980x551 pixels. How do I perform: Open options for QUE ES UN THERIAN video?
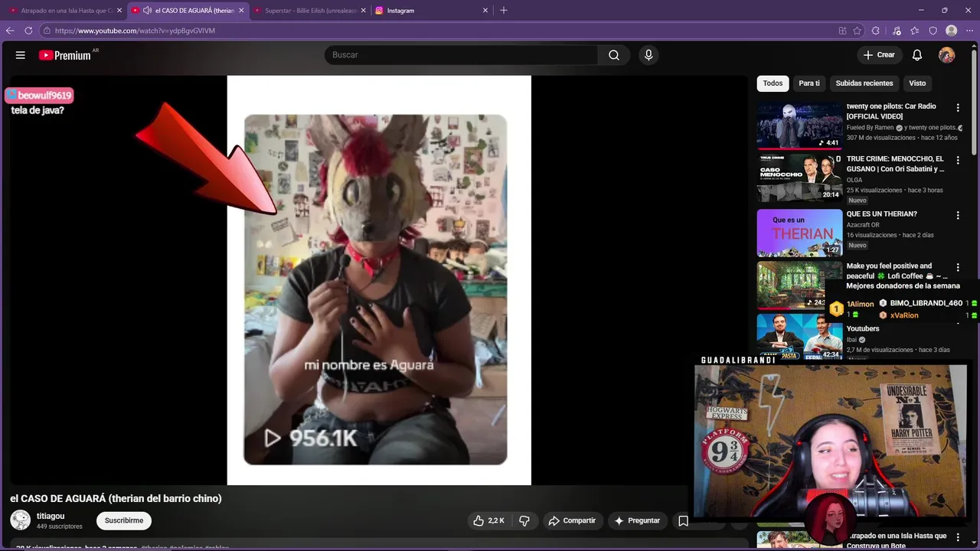click(x=958, y=215)
